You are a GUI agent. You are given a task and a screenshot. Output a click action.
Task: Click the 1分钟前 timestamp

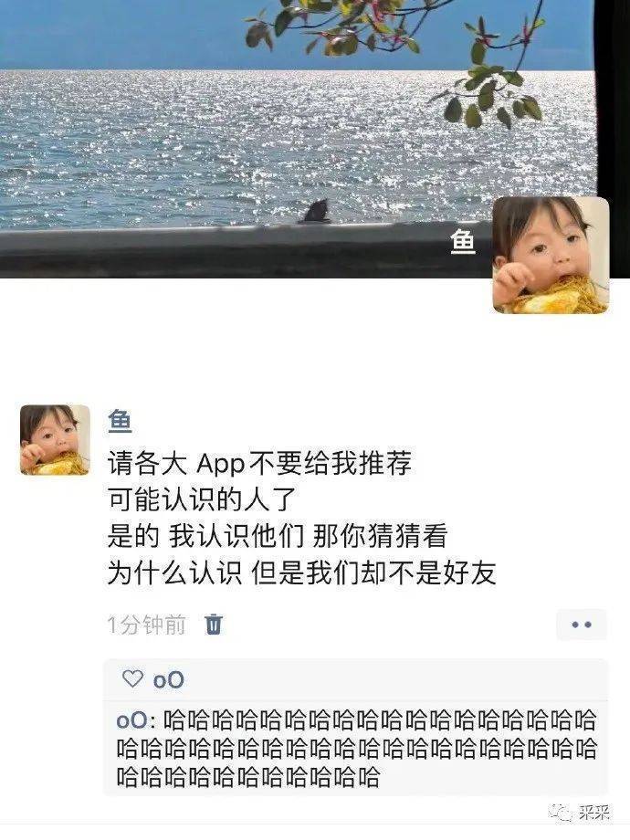click(x=146, y=625)
